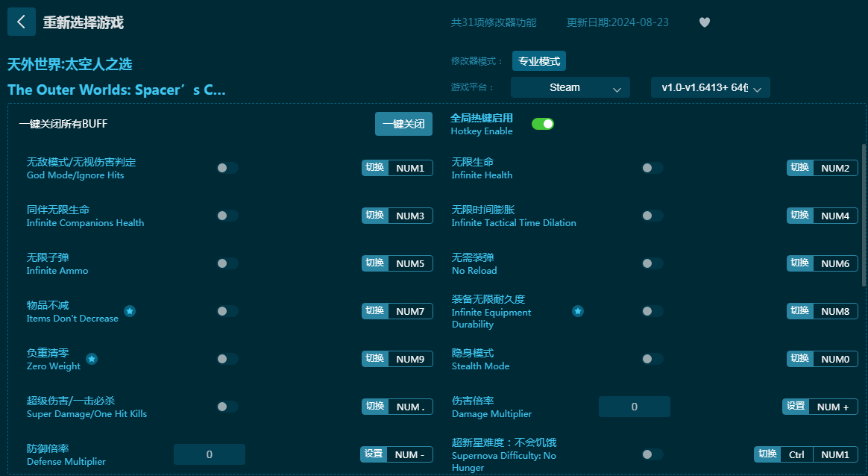Image resolution: width=868 pixels, height=476 pixels.
Task: Click the heart favorite icon
Action: [704, 22]
